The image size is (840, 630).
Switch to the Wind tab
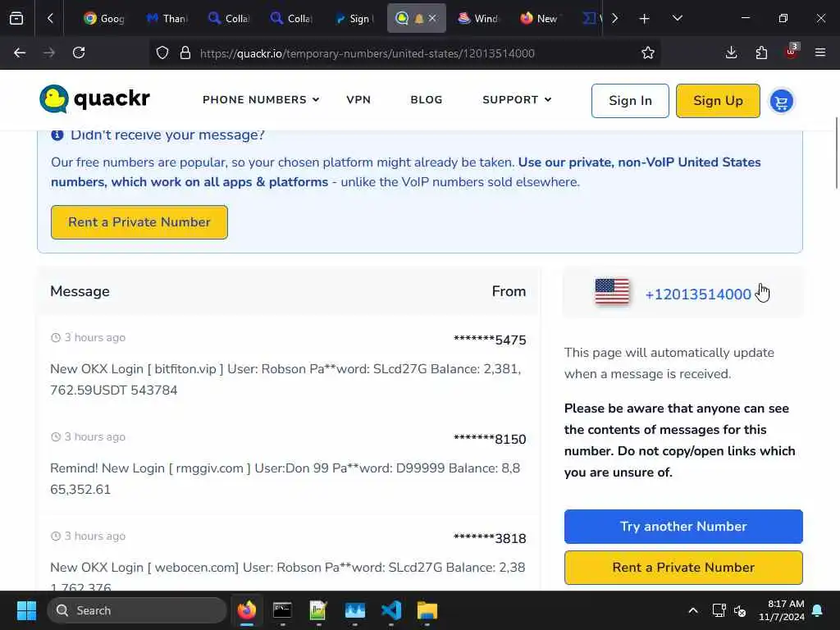[478, 18]
